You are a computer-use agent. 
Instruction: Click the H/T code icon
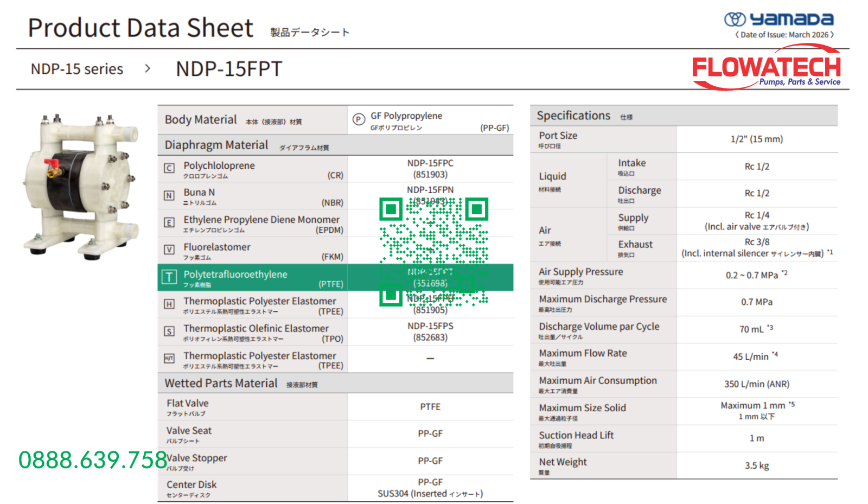[169, 359]
